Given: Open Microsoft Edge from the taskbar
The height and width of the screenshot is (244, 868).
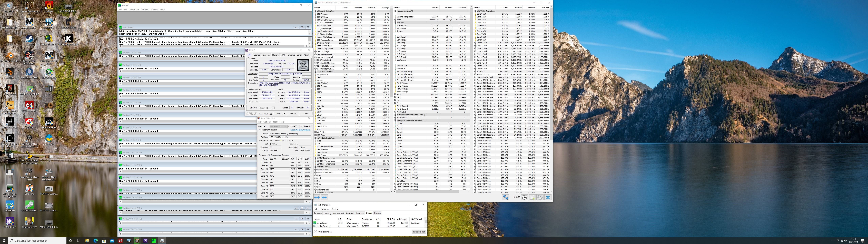Looking at the screenshot, I should (x=96, y=241).
